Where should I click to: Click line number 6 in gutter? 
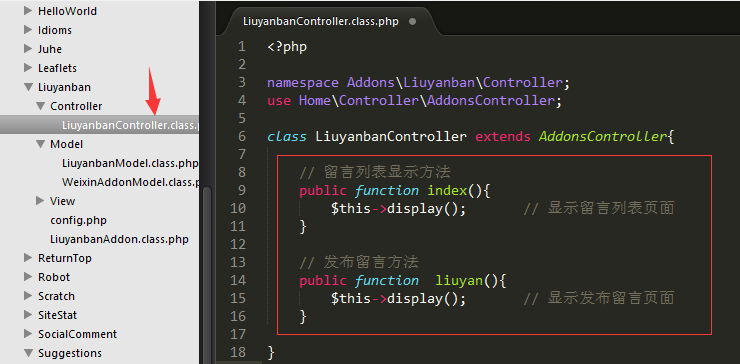tap(242, 136)
